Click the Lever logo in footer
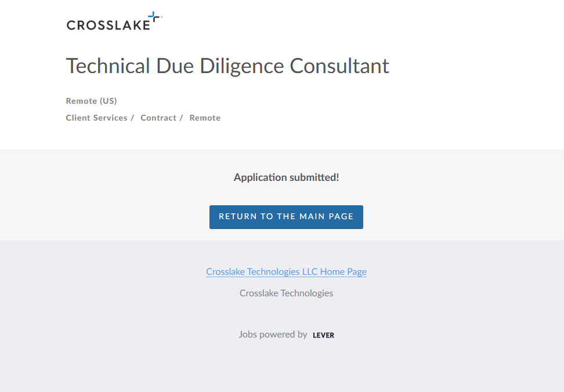Viewport: 564px width, 392px height. [x=323, y=335]
